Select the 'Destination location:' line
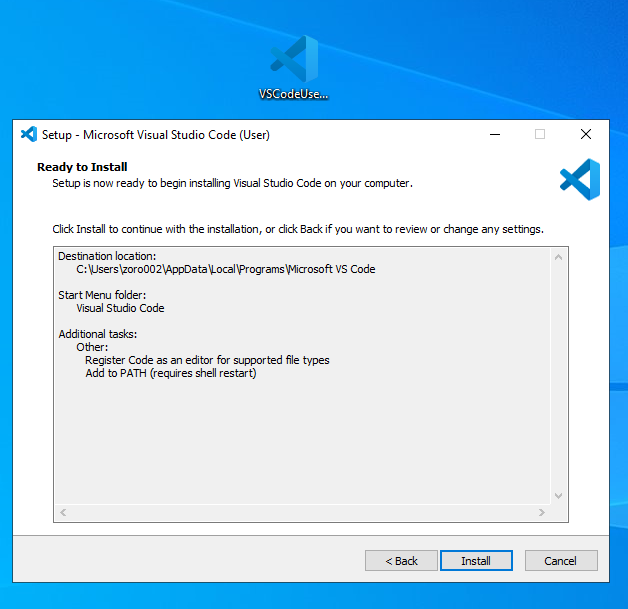Image resolution: width=628 pixels, height=609 pixels. (x=107, y=256)
